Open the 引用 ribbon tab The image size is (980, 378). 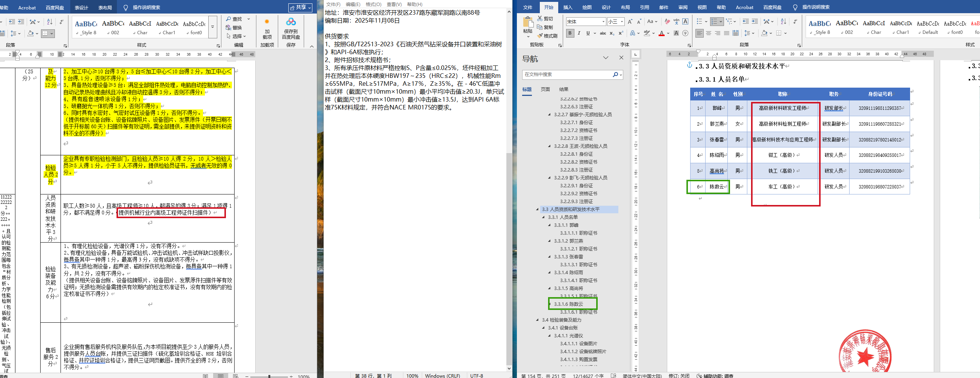(644, 7)
